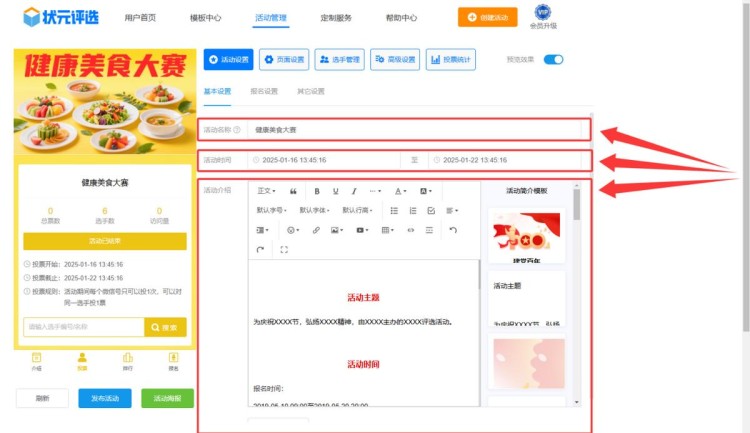This screenshot has width=750, height=433.
Task: Switch to the 报名设置 tab
Action: click(x=264, y=91)
